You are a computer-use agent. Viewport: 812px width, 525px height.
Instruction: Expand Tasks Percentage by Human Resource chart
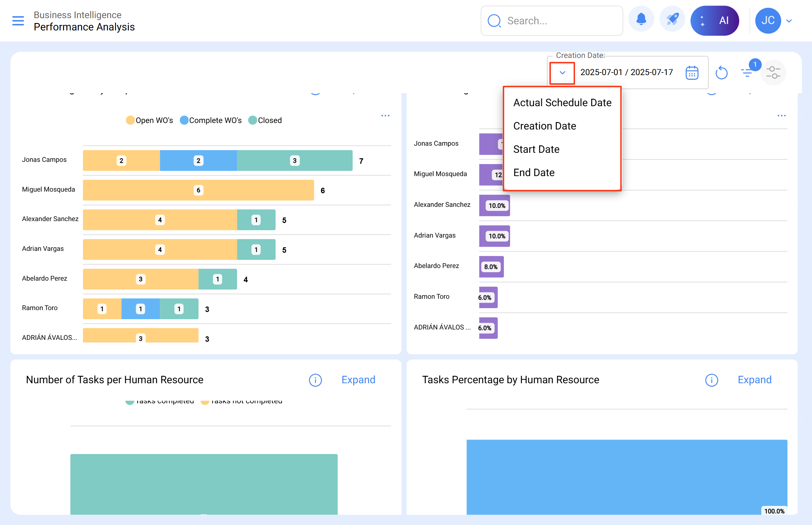pyautogui.click(x=754, y=380)
